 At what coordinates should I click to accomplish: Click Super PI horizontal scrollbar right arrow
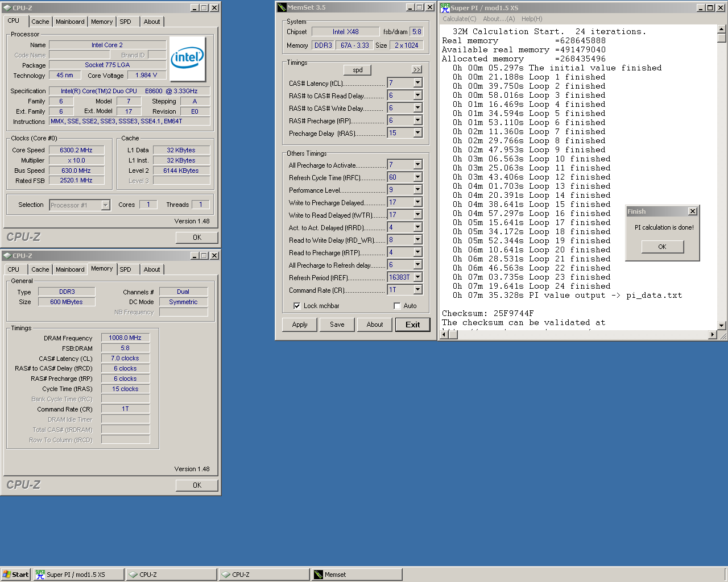click(713, 335)
